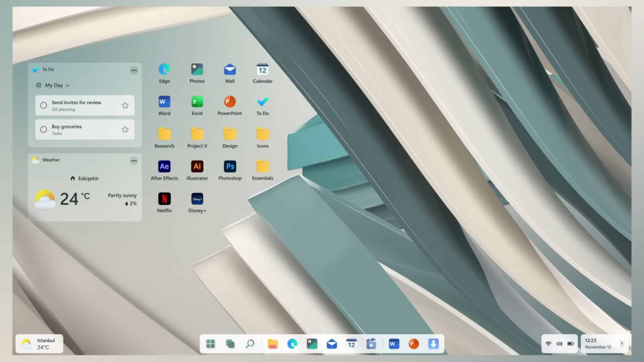
Task: Open Search from the taskbar
Action: coord(250,344)
